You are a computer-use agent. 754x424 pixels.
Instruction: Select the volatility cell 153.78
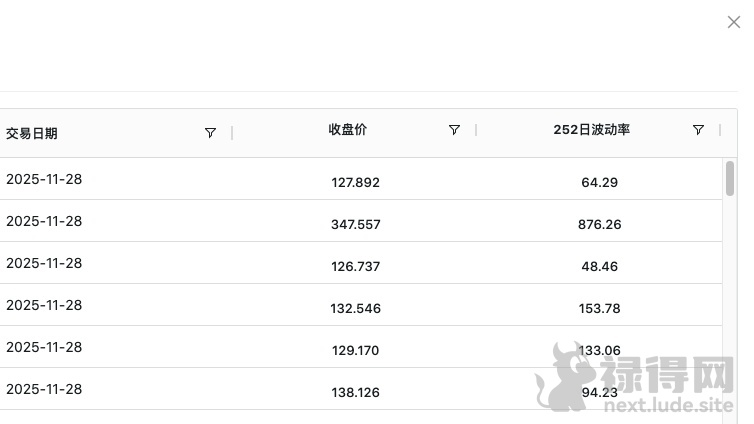point(599,309)
